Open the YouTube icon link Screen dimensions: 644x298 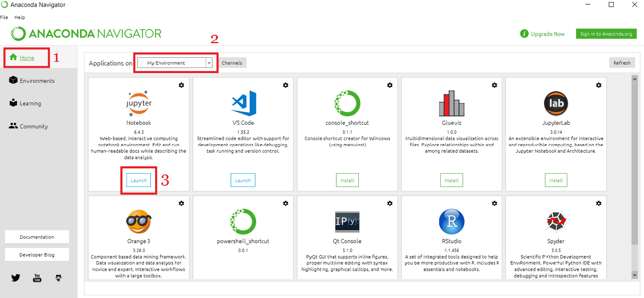pos(37,278)
